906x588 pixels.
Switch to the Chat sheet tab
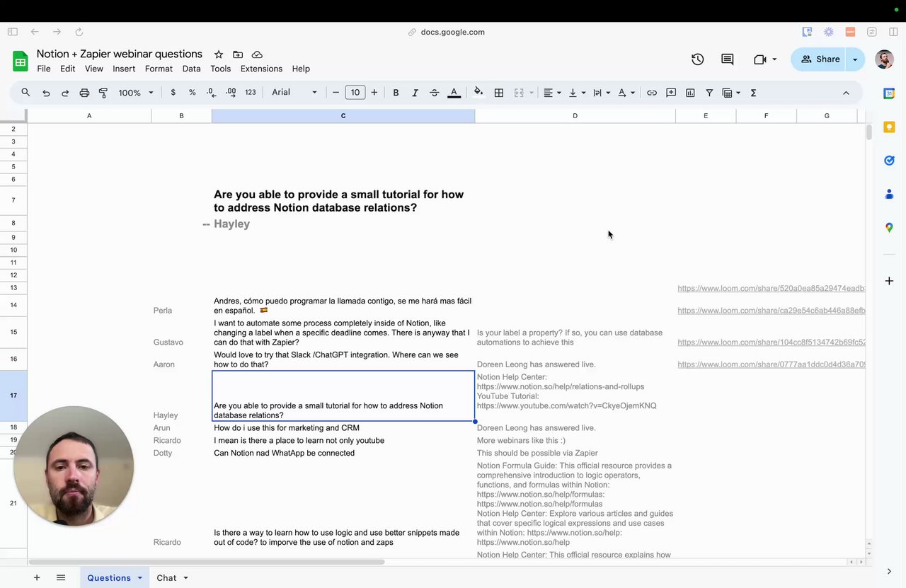173,578
